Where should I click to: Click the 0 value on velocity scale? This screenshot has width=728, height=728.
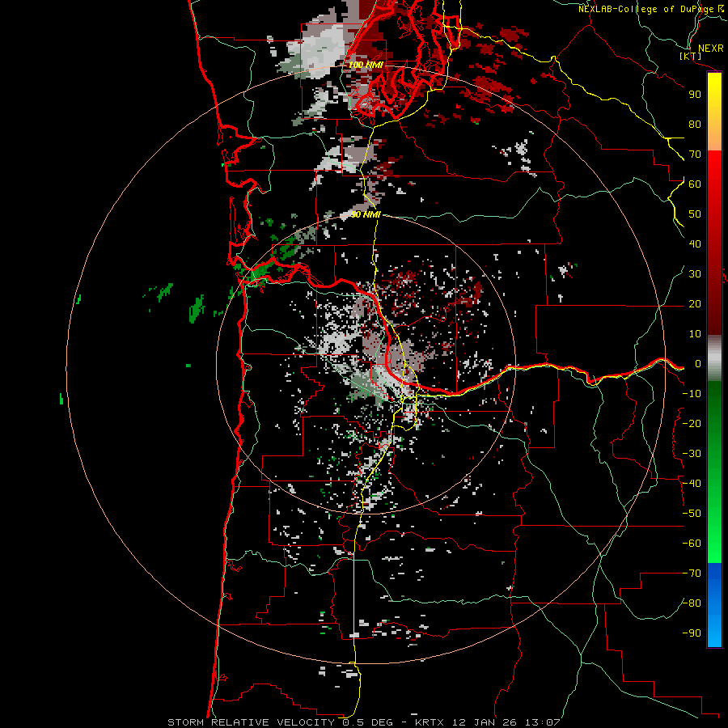[x=698, y=364]
